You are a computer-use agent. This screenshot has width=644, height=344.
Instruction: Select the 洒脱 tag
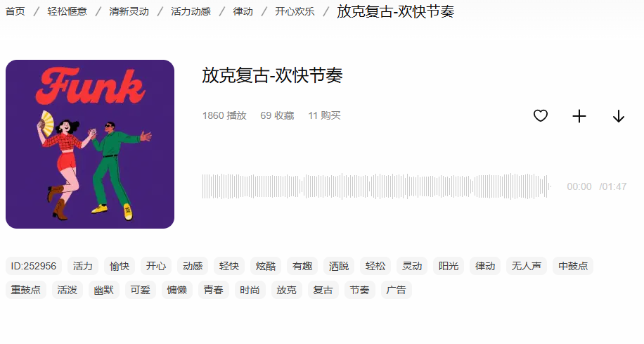[338, 266]
